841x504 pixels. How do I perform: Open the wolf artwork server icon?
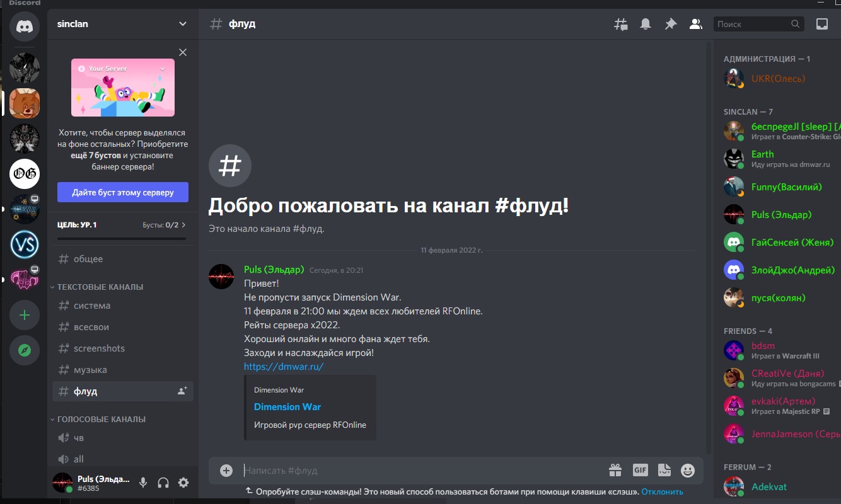click(25, 139)
